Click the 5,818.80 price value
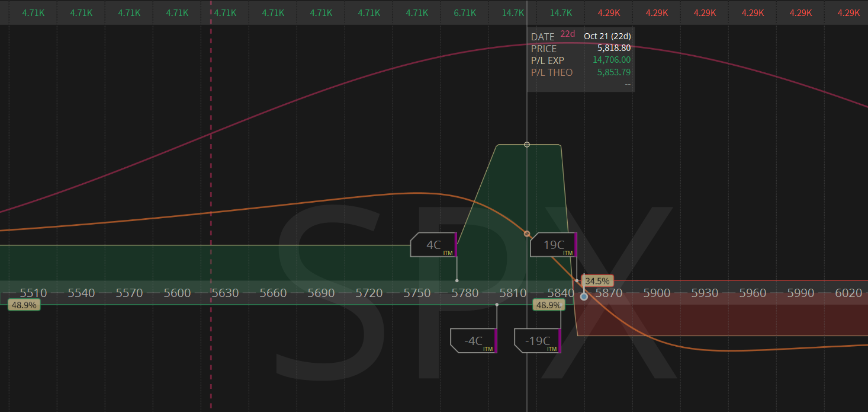Image resolution: width=868 pixels, height=412 pixels. point(614,48)
